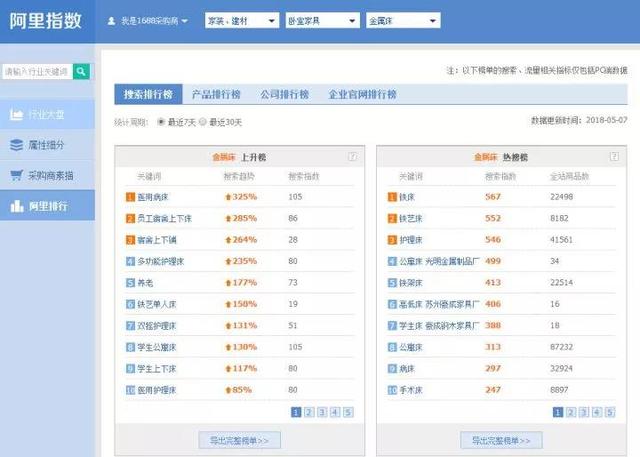Image resolution: width=640 pixels, height=457 pixels.
Task: Click the green search magnifier button
Action: click(81, 71)
